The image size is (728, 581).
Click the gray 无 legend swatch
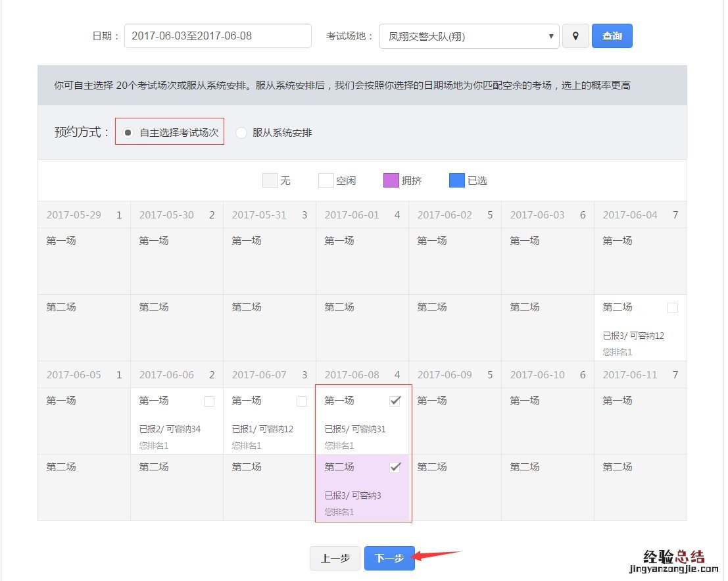[270, 180]
